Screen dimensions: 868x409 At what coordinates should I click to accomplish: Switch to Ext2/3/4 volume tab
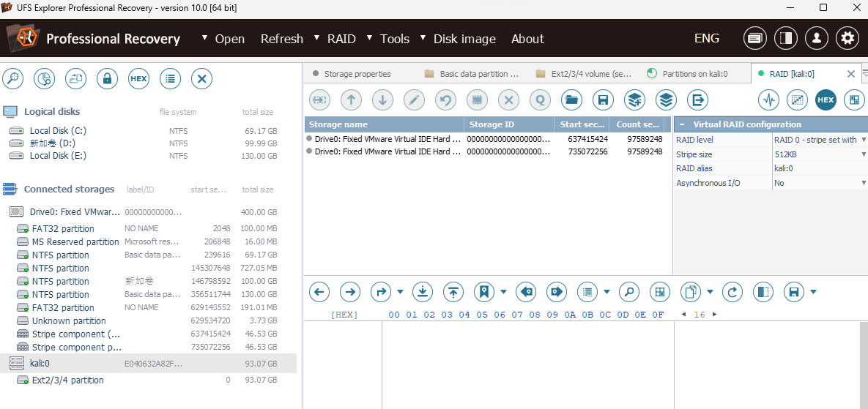tap(584, 73)
